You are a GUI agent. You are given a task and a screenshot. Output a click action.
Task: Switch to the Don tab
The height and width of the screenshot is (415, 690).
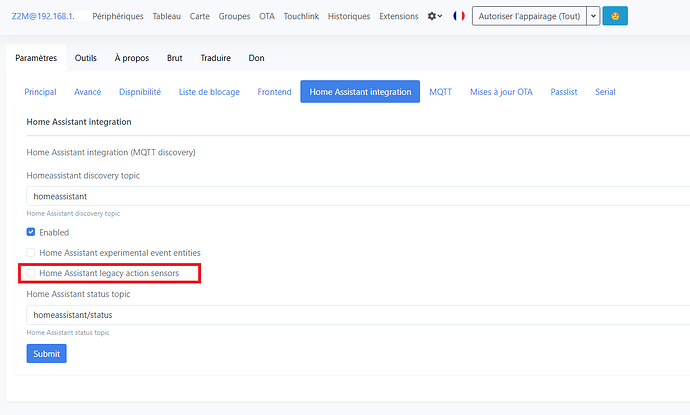point(257,58)
